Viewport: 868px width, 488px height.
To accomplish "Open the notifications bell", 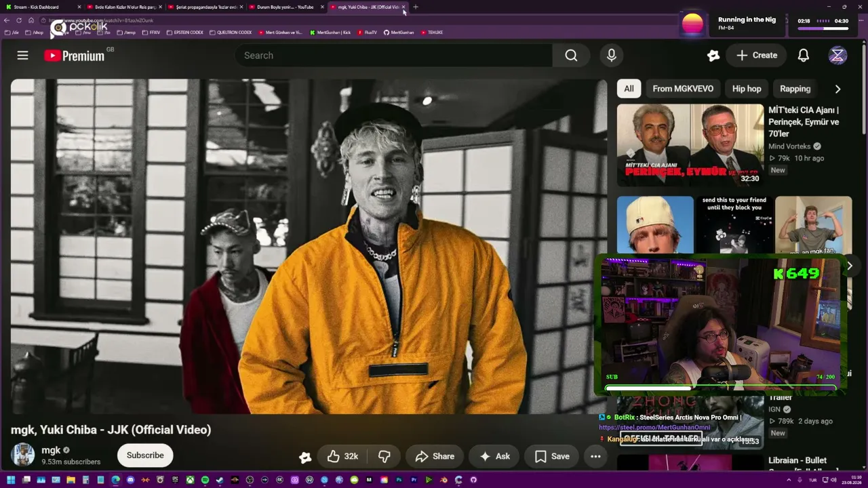I will click(804, 56).
